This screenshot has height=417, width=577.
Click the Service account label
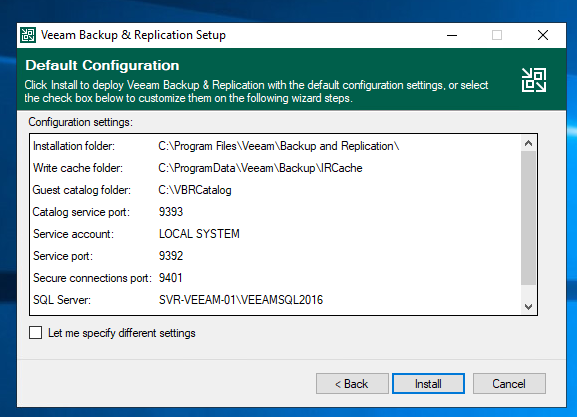[73, 234]
